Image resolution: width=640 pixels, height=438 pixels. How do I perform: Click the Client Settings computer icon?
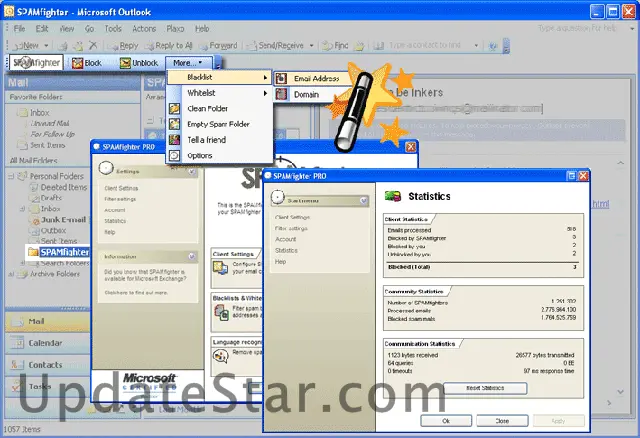[x=220, y=268]
